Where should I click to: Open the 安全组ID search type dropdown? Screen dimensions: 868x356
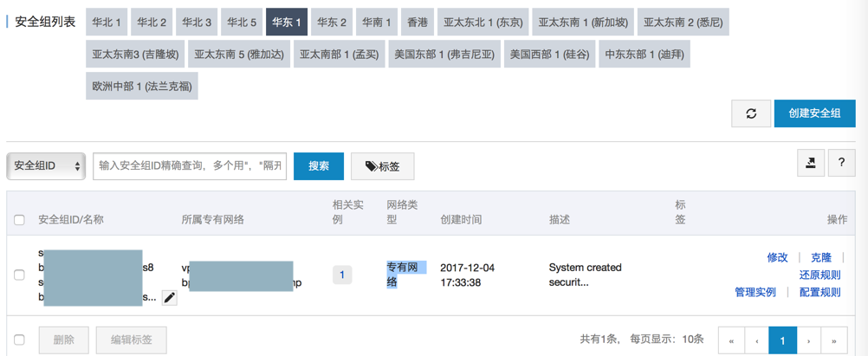46,165
